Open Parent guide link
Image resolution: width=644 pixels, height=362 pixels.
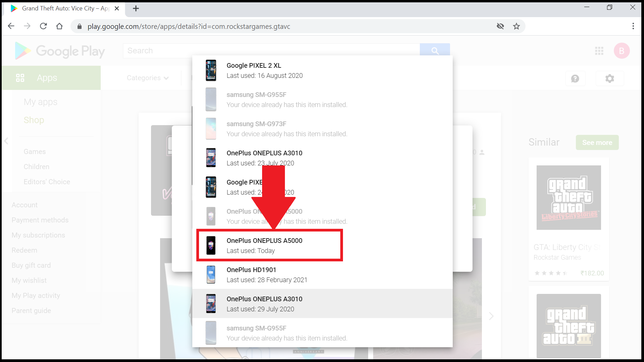tap(31, 311)
